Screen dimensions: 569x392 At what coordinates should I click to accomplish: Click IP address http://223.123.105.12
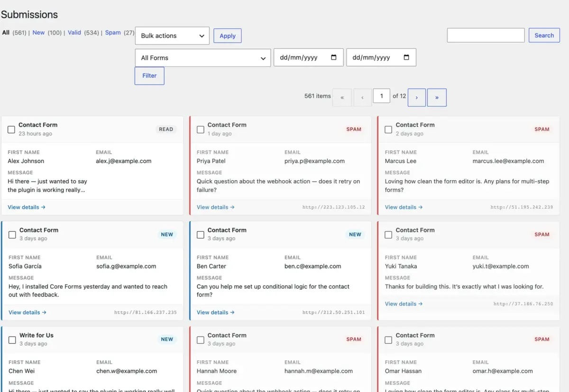coord(334,207)
